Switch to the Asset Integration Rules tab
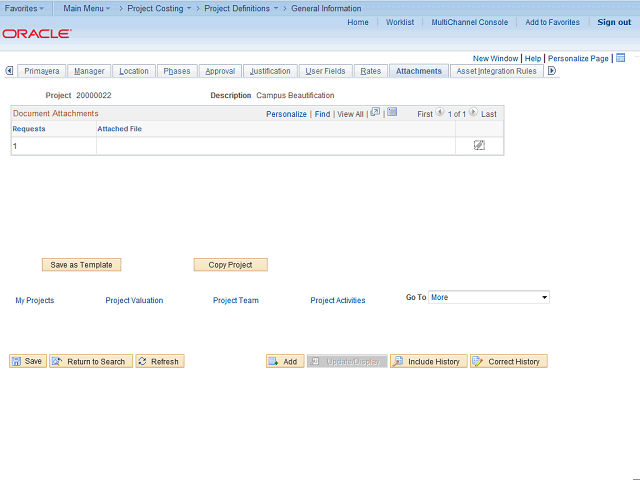This screenshot has width=640, height=480. [496, 71]
